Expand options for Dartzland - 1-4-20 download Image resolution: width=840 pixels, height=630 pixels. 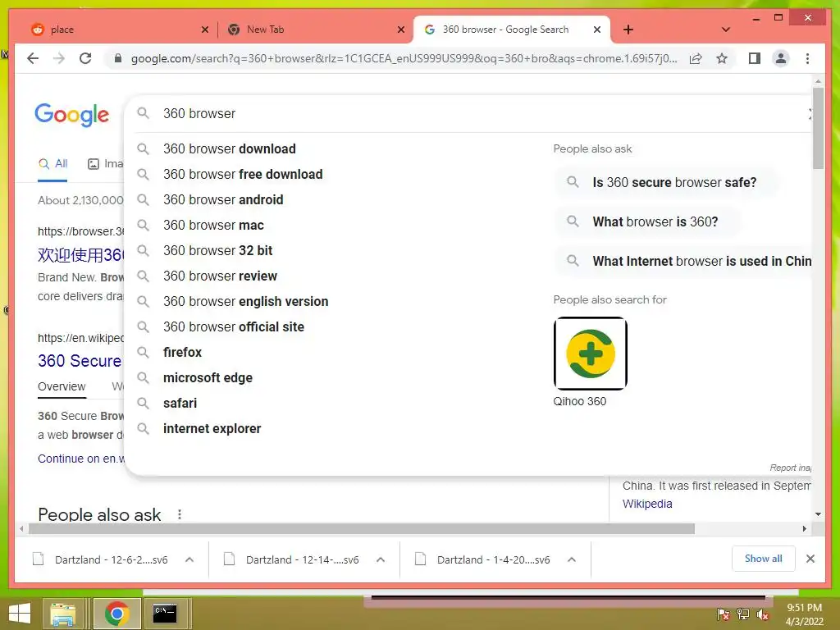coord(572,559)
